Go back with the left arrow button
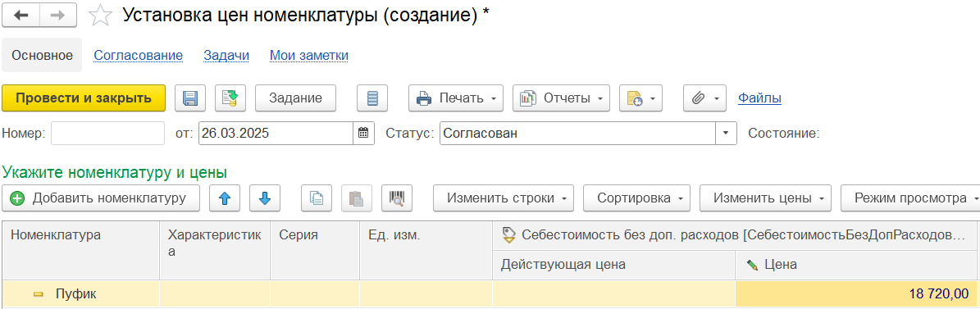 click(21, 16)
